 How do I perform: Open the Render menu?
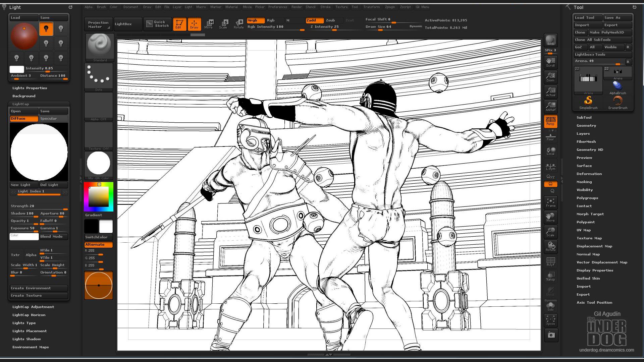[x=297, y=7]
